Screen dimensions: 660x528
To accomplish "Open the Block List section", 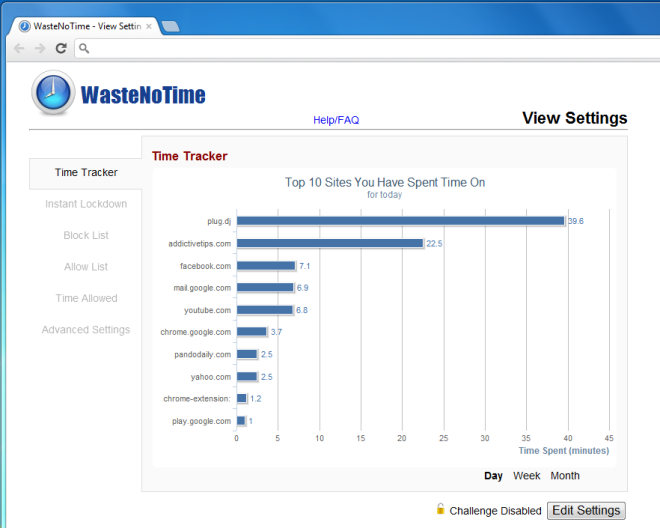I will tap(86, 235).
